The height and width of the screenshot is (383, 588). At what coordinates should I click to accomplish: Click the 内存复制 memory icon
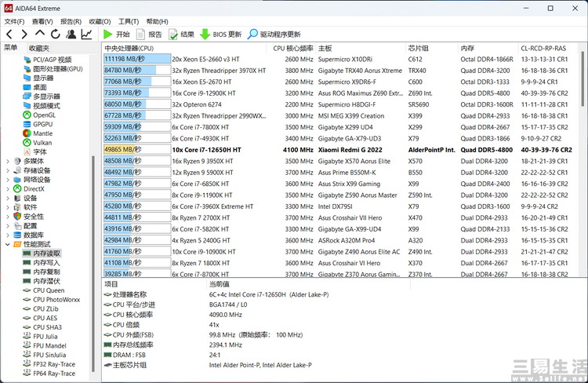pyautogui.click(x=27, y=272)
